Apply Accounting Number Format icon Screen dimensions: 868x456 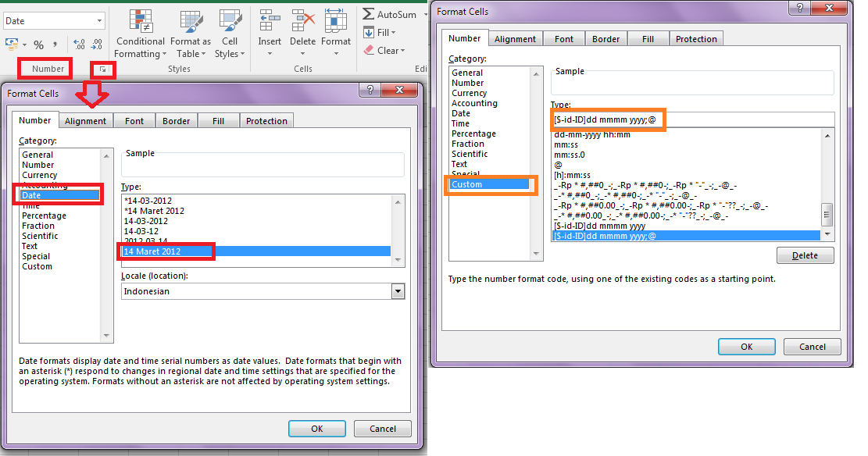point(11,45)
